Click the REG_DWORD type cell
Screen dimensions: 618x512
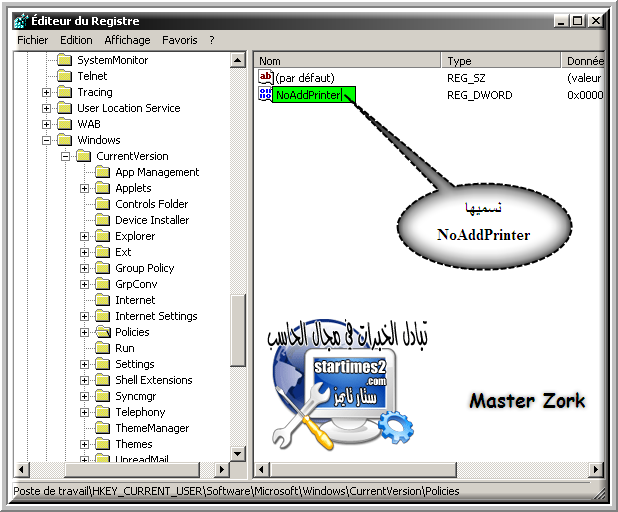point(479,95)
